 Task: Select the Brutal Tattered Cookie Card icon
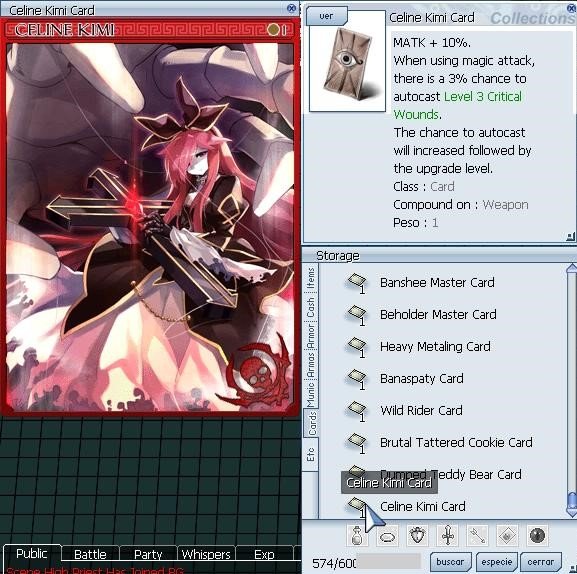click(356, 443)
